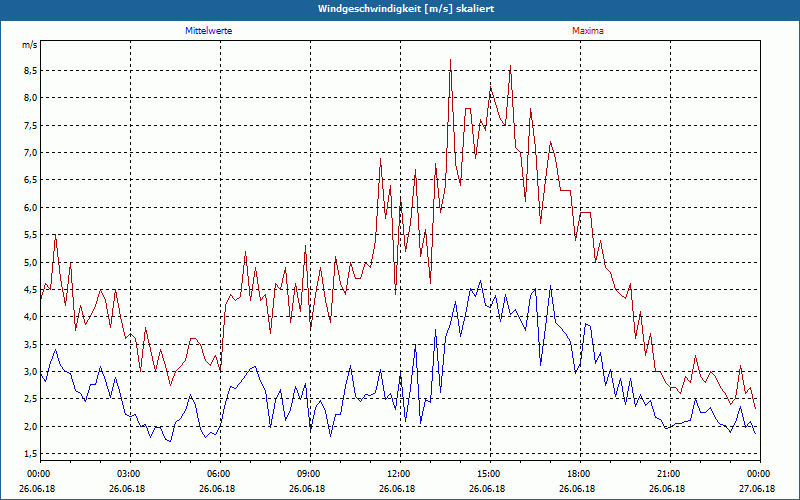Click the 26.06.18 date under 12:00

click(x=397, y=489)
